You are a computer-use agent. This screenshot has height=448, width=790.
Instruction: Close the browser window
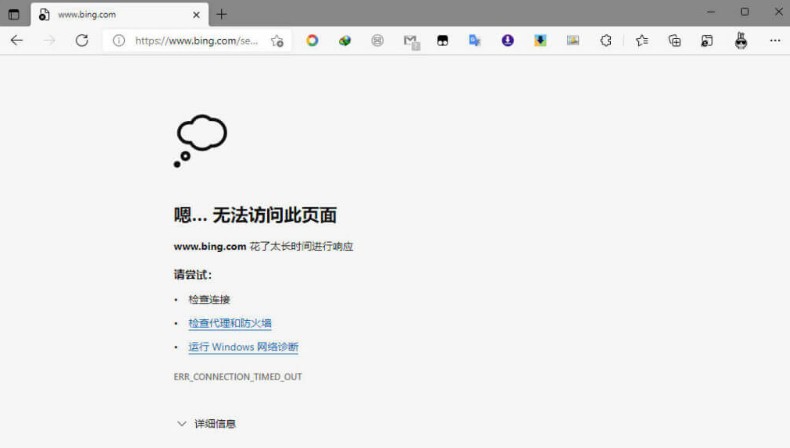point(778,12)
